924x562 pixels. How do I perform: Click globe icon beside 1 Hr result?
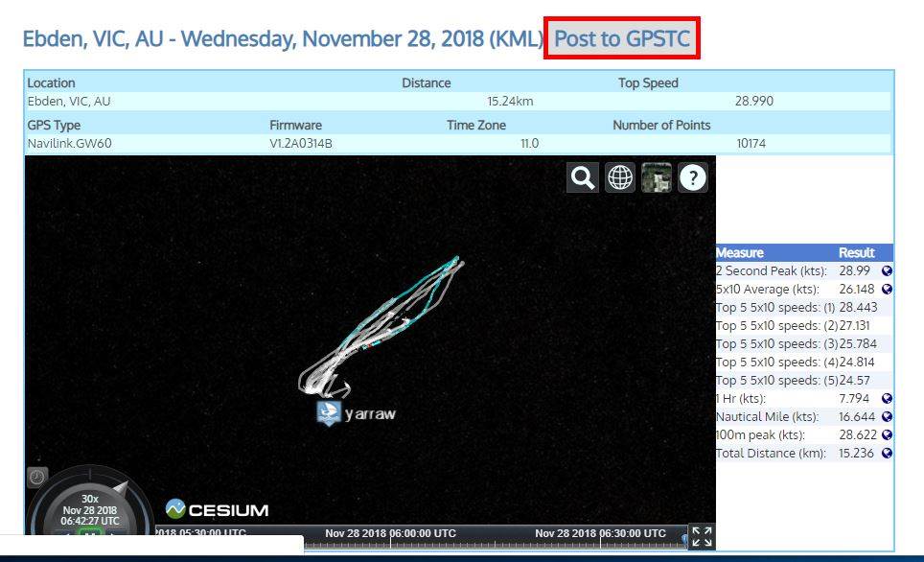887,399
